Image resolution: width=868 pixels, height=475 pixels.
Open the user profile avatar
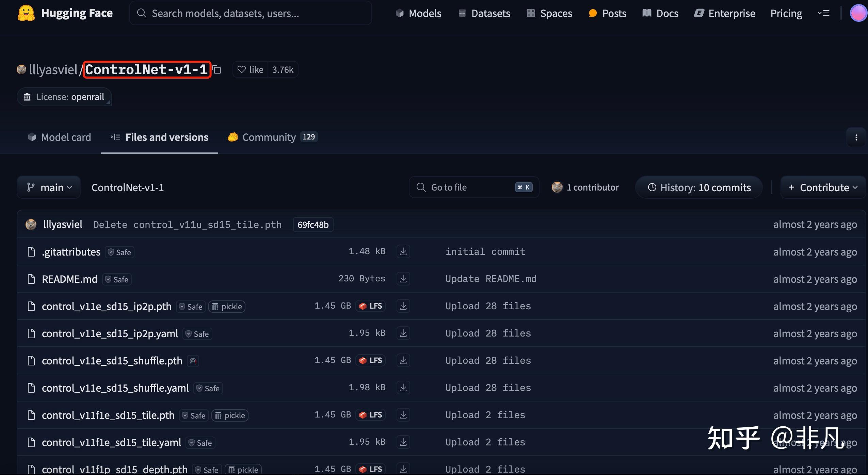(x=858, y=13)
